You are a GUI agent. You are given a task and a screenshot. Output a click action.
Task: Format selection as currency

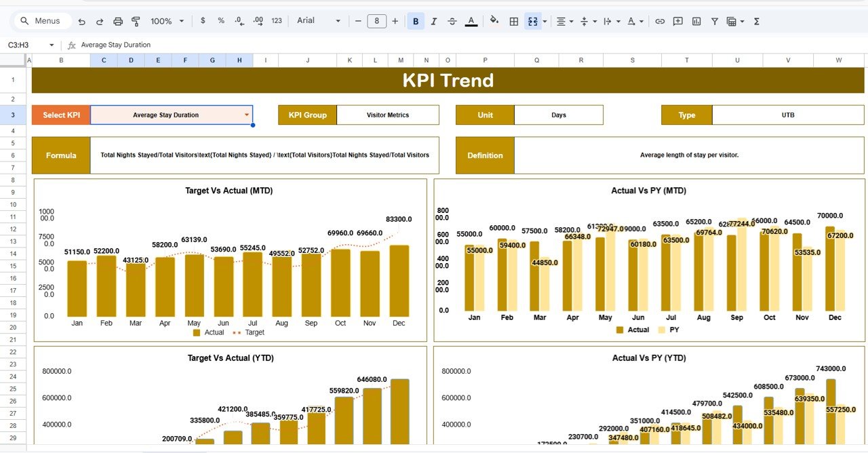click(x=203, y=21)
